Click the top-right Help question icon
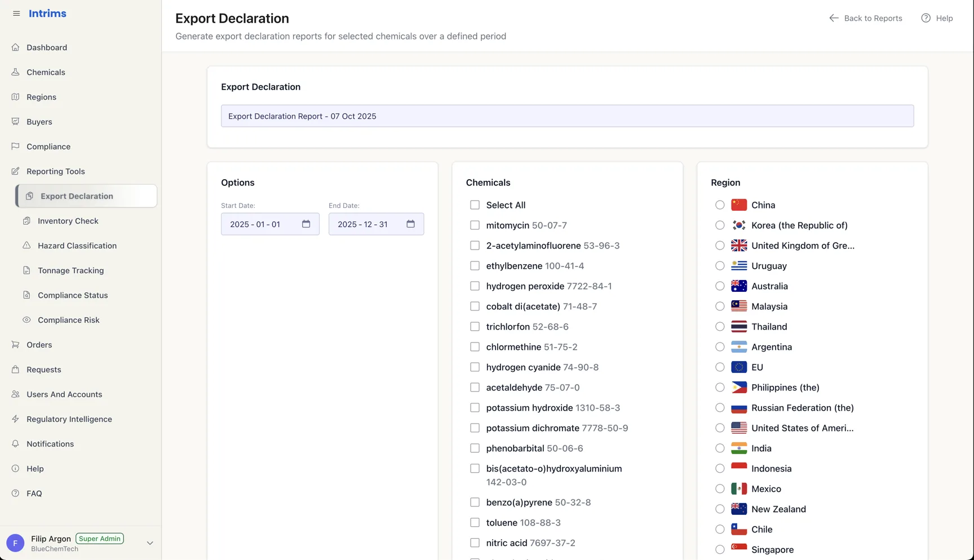Viewport: 974px width, 560px height. [x=926, y=18]
